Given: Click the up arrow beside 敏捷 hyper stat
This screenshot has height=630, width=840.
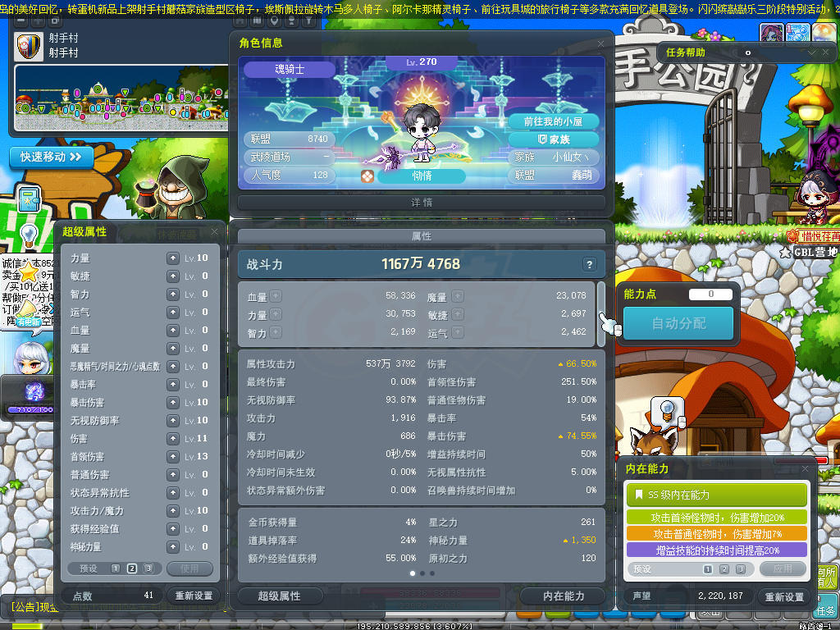Looking at the screenshot, I should 172,276.
